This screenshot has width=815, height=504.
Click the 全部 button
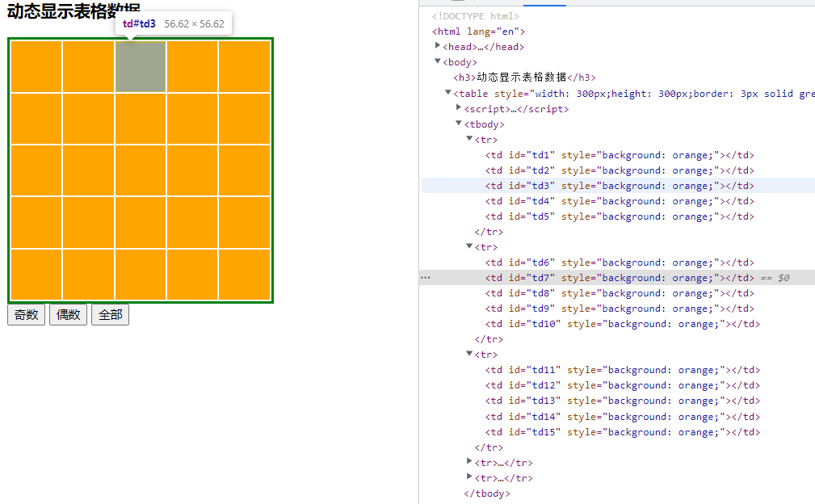[x=110, y=315]
